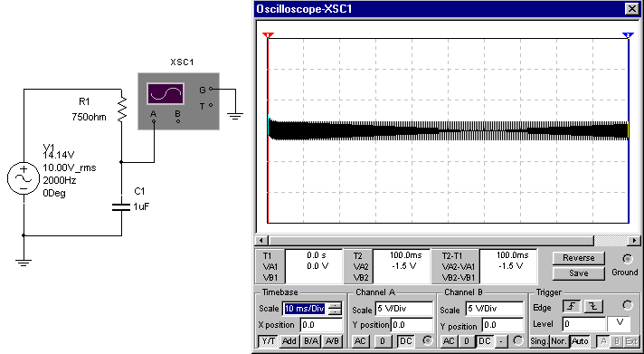644x354 pixels.
Task: Click the Timebase X position field
Action: coord(321,325)
